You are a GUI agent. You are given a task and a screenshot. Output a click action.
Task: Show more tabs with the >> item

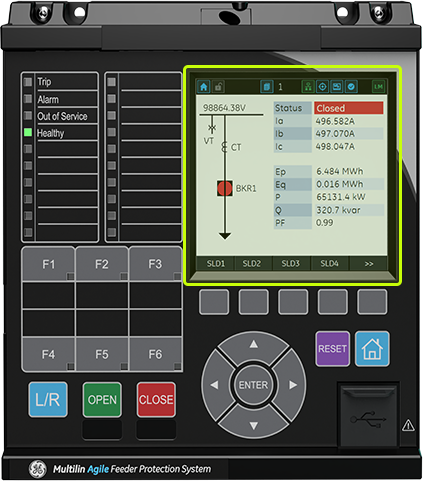(368, 263)
